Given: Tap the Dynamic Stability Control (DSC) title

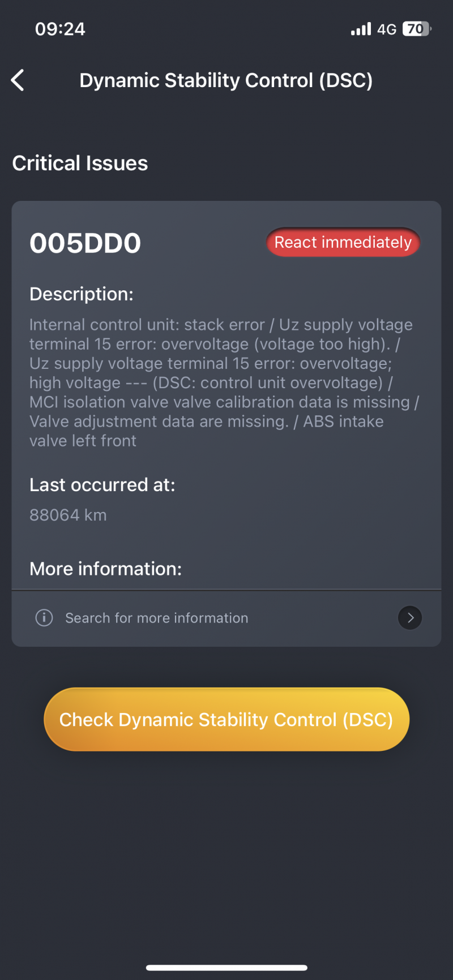Looking at the screenshot, I should (x=226, y=80).
